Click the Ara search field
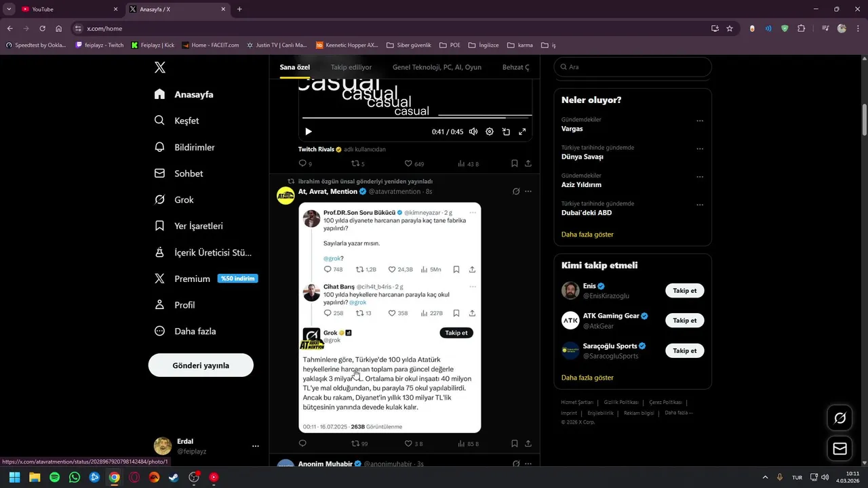The height and width of the screenshot is (488, 868). 633,67
